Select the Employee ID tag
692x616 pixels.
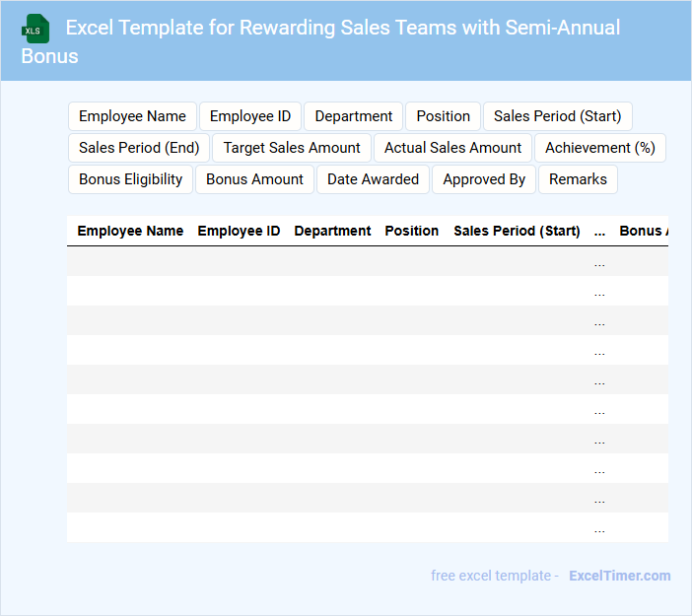tap(250, 116)
